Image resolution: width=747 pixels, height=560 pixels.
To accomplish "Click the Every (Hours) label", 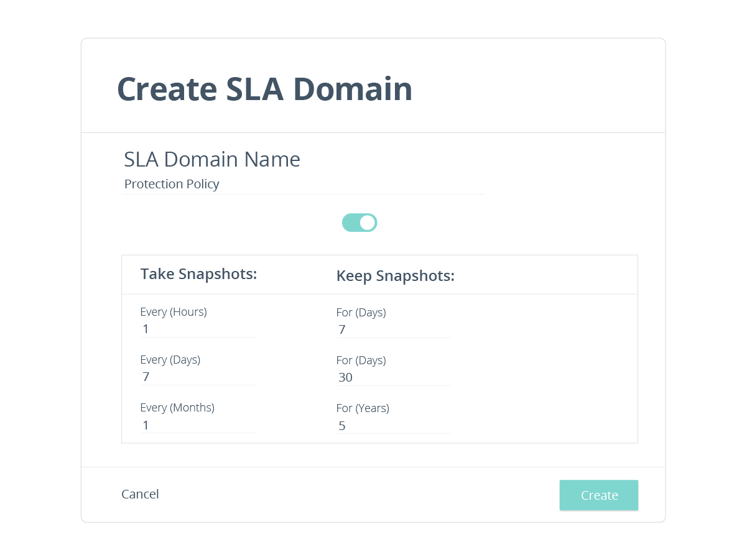I will point(174,312).
